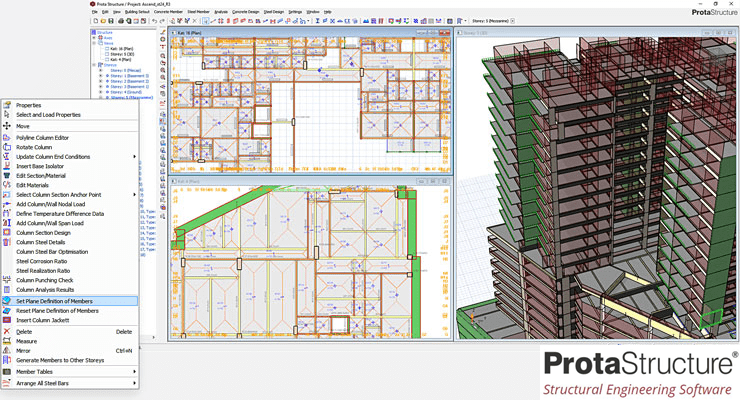Click the Axes icon in structure tree
The image size is (740, 400).
point(101,38)
